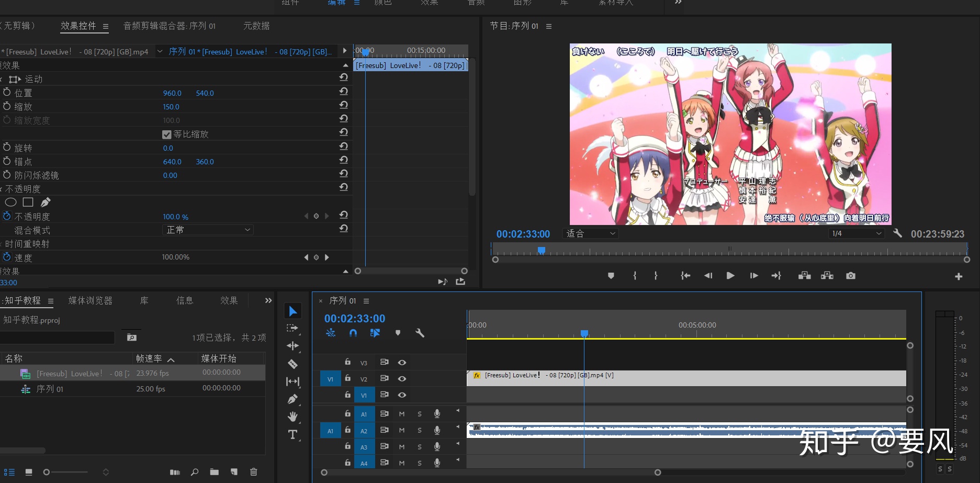Add marker in the timeline panel
980x483 pixels.
pos(398,333)
